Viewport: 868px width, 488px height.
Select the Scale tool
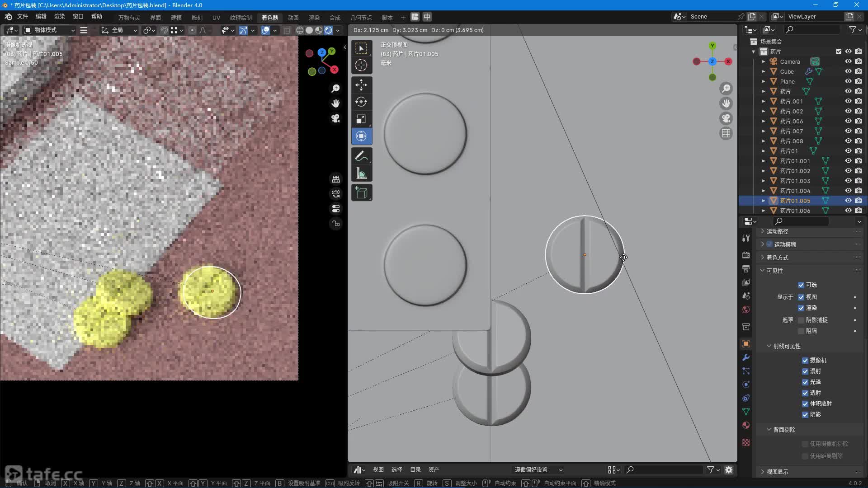[x=361, y=119]
